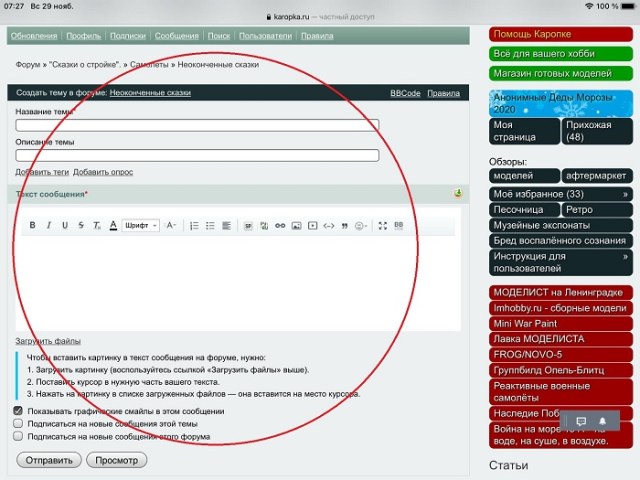Open the chat bubble icon in floating bar
640x480 pixels.
581,421
